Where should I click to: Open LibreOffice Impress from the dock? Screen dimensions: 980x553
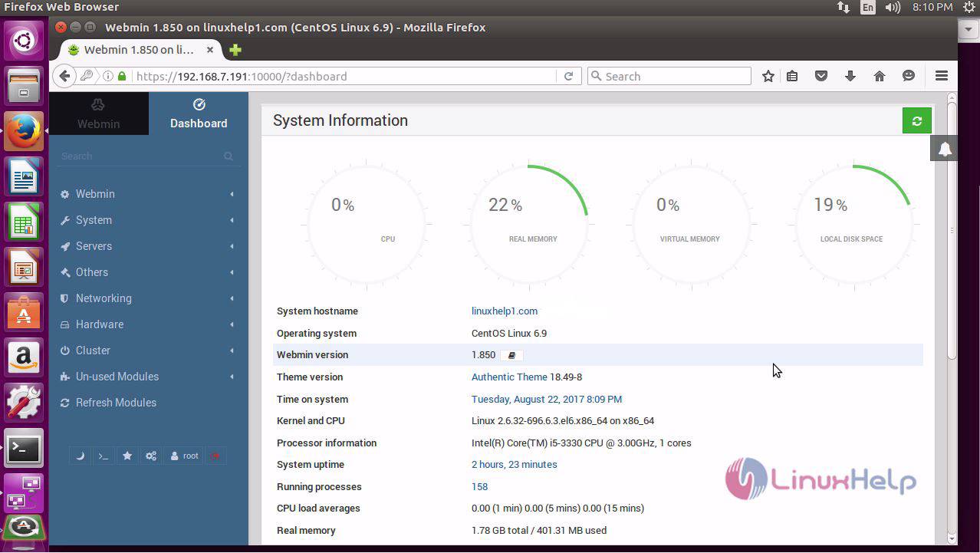pyautogui.click(x=24, y=268)
